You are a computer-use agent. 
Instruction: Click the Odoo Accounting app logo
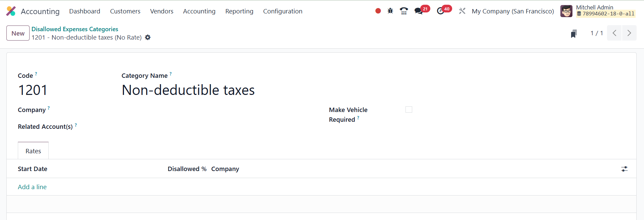pyautogui.click(x=11, y=11)
